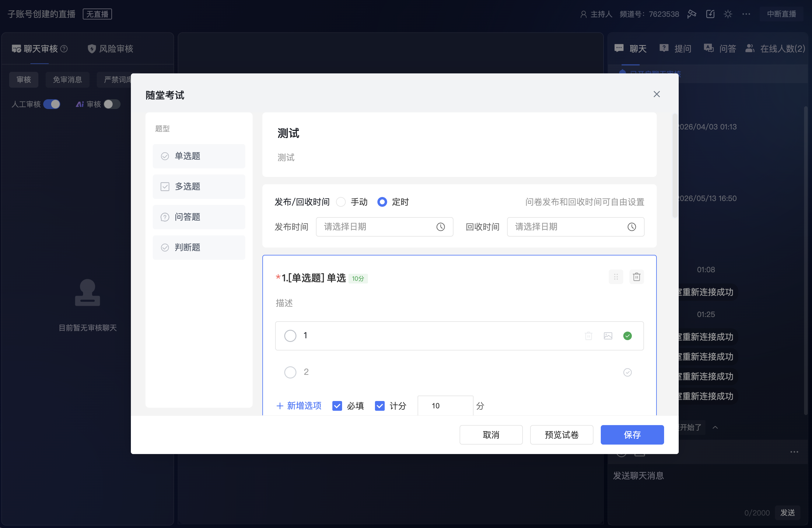Screen dimensions: 812x528
Task: Click the exam title 测试
Action: [x=288, y=133]
